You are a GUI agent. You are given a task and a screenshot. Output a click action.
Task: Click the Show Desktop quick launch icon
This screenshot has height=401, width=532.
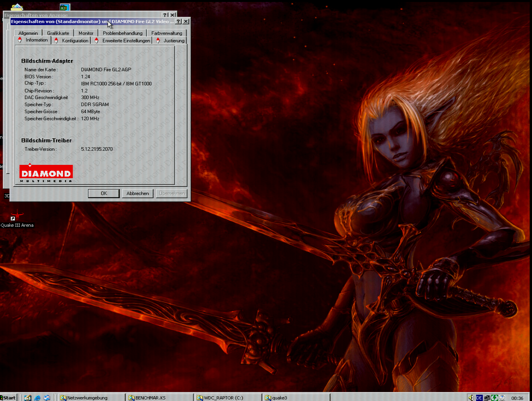tap(28, 397)
